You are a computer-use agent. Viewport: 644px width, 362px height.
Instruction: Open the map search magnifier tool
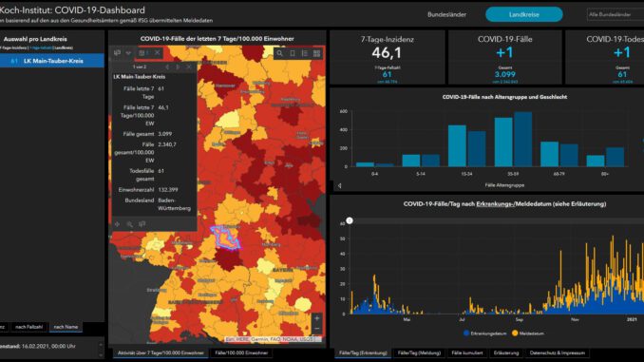[279, 53]
